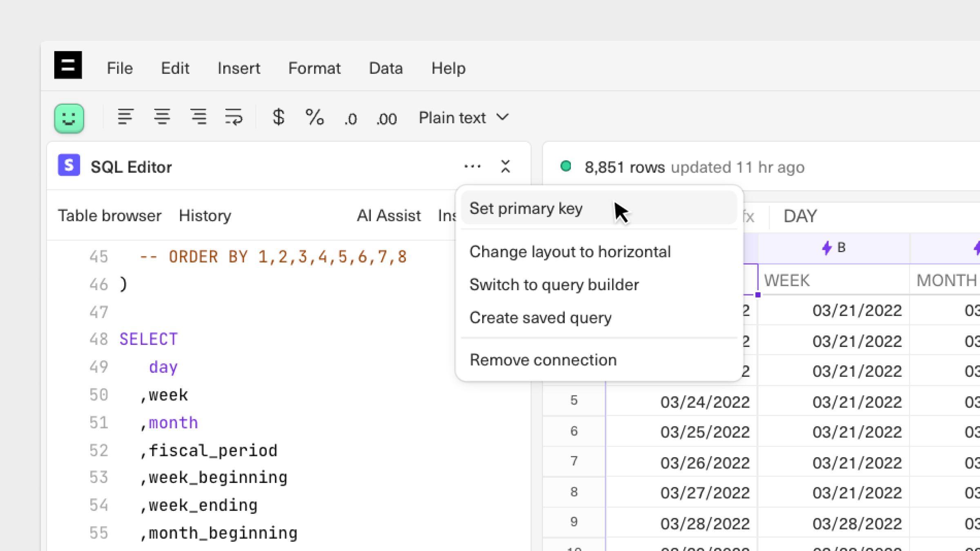Click the black app logo icon
980x551 pixels.
click(68, 65)
